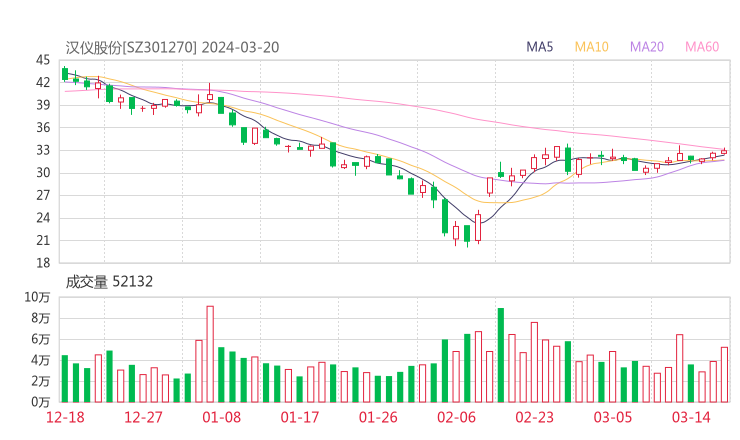Click the first green candlestick at 12-18
This screenshot has height=440, width=740.
click(x=65, y=74)
